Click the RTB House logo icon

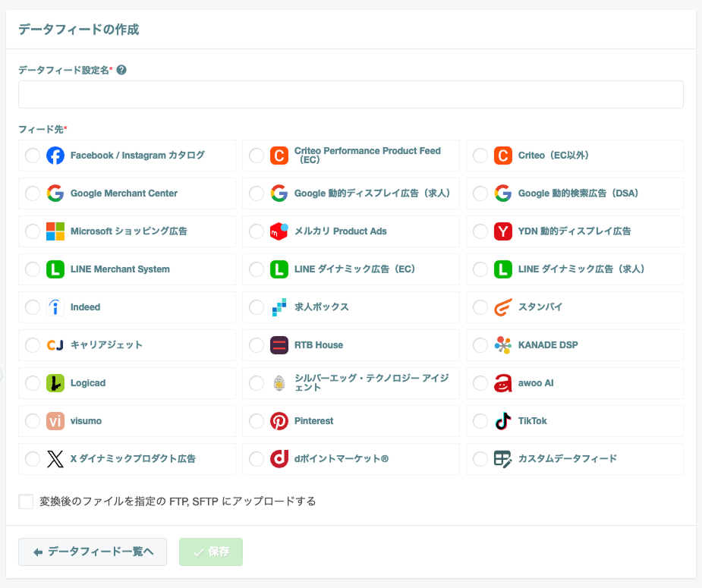coord(279,345)
